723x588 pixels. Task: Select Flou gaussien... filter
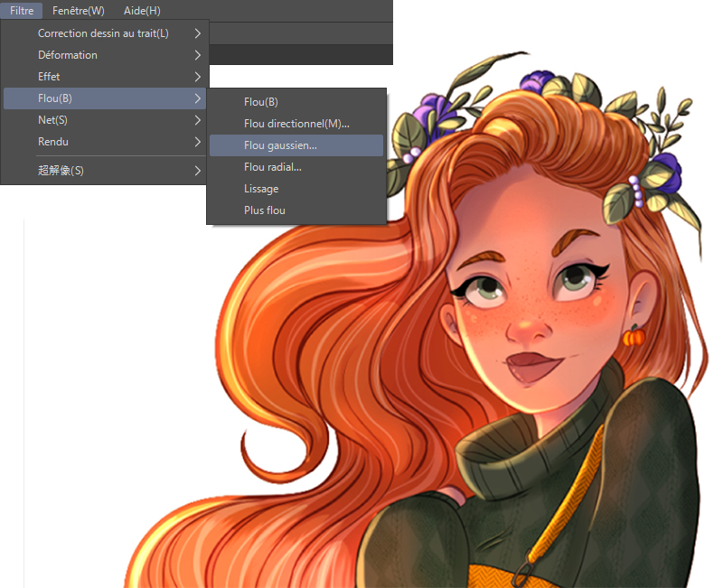point(280,145)
